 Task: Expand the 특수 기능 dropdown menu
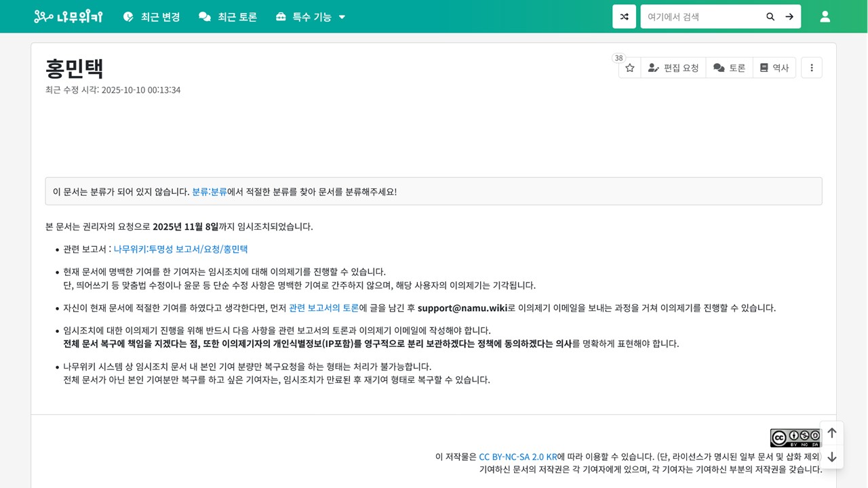311,16
